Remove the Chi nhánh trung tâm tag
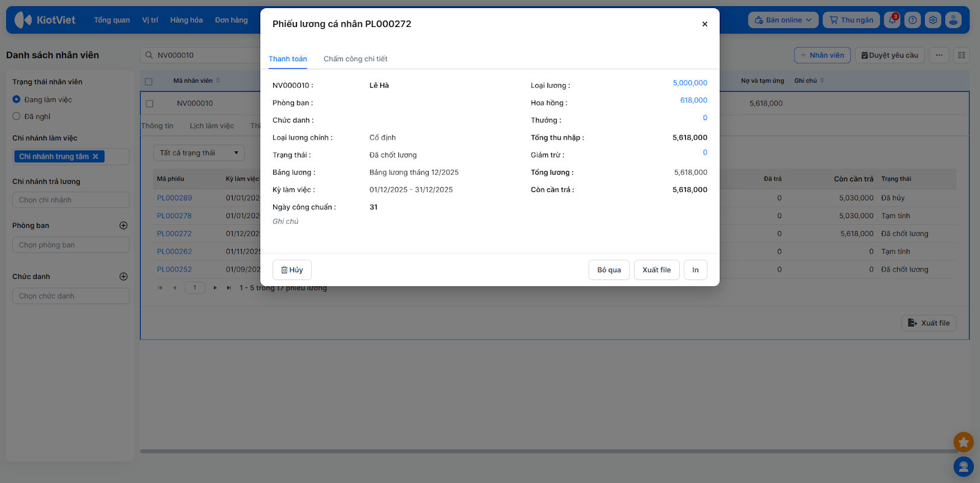 96,157
